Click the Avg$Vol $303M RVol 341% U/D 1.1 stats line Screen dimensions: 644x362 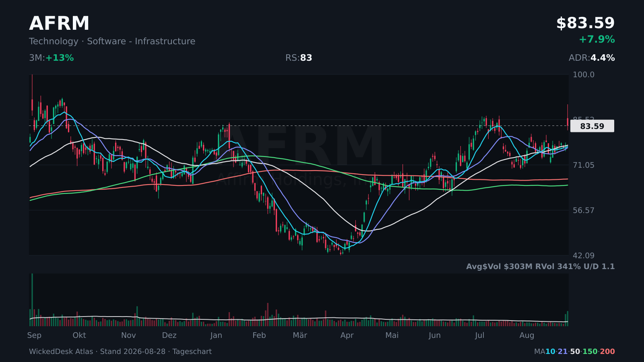(540, 266)
